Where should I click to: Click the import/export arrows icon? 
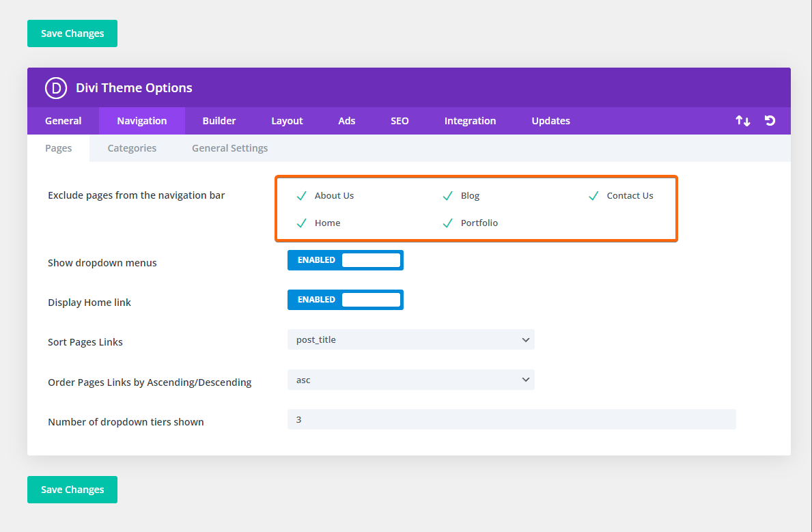[742, 121]
